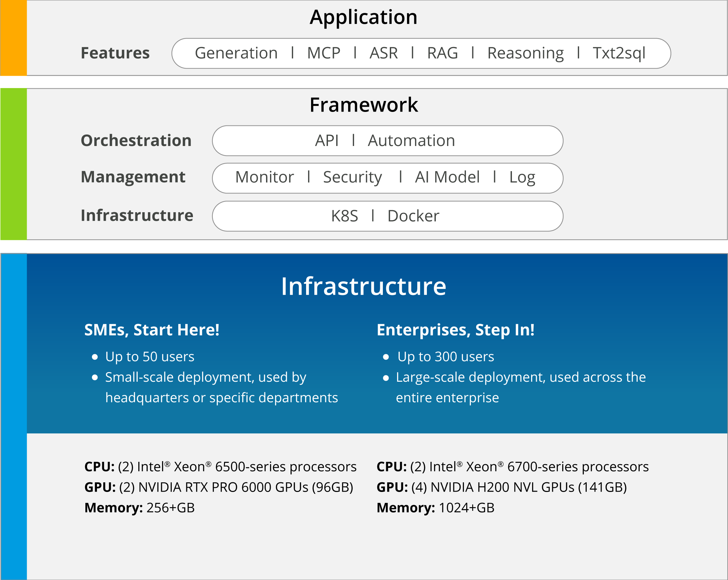This screenshot has width=728, height=580.
Task: Select Log in the Management pill
Action: click(522, 178)
